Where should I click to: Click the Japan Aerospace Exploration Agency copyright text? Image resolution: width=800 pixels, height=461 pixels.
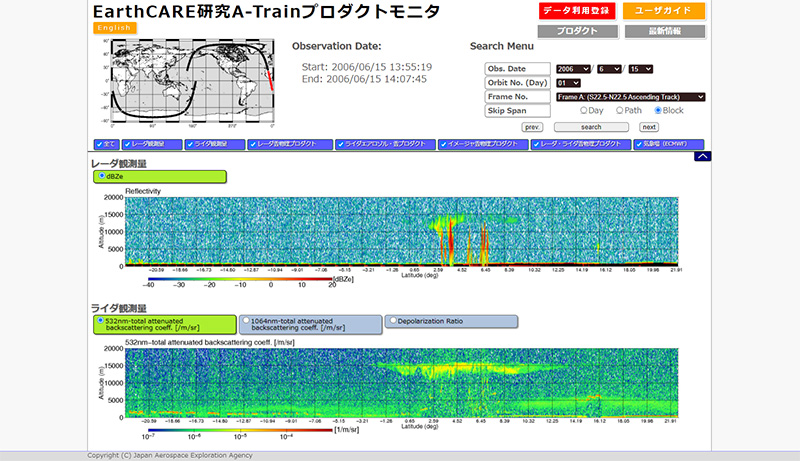tap(170, 455)
